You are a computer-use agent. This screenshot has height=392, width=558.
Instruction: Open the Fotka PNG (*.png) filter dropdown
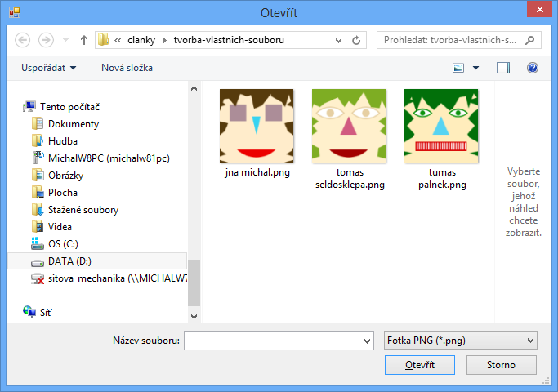461,341
